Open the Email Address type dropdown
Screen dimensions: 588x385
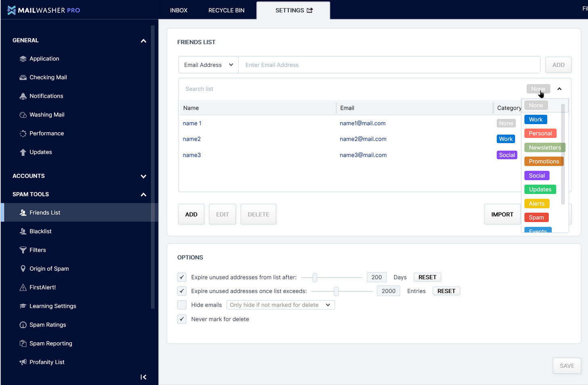(x=208, y=65)
